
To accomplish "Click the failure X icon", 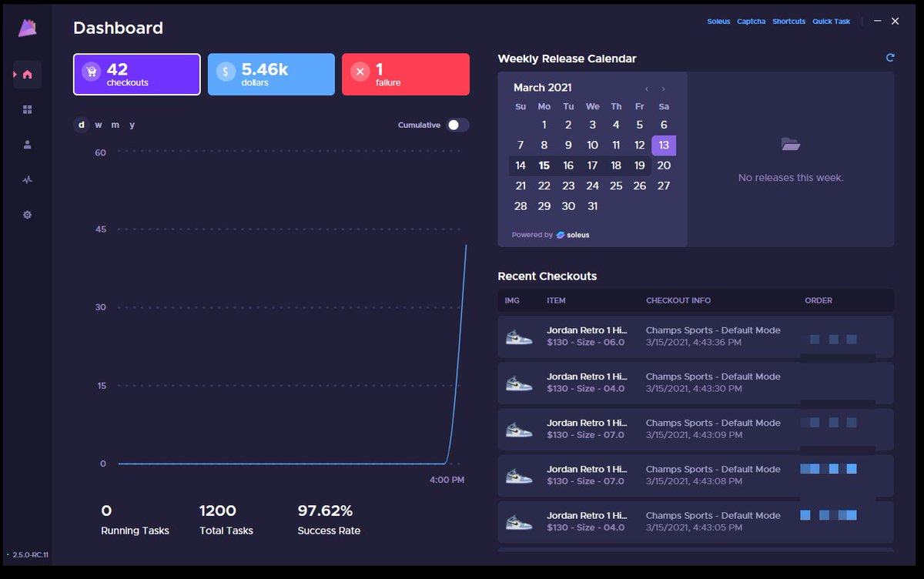I will [360, 72].
